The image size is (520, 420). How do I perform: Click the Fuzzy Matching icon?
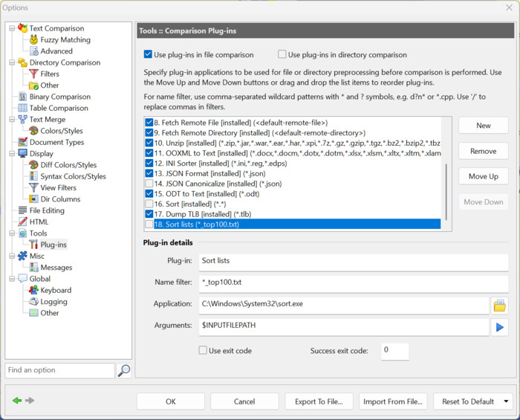[x=33, y=40]
